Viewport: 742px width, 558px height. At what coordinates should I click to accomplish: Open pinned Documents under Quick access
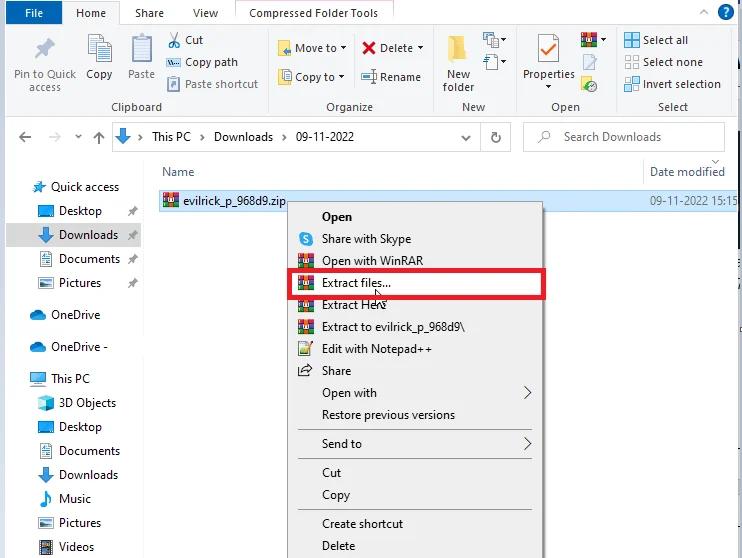coord(79,259)
